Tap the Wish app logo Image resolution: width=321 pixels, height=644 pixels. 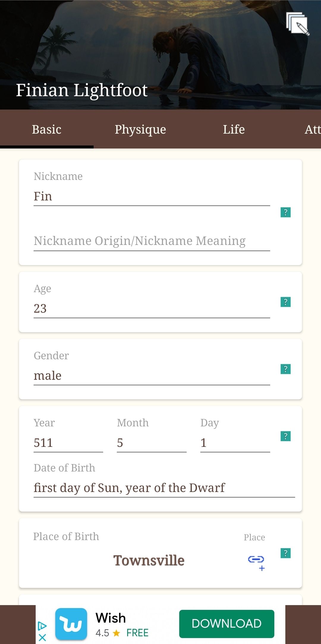(x=71, y=624)
